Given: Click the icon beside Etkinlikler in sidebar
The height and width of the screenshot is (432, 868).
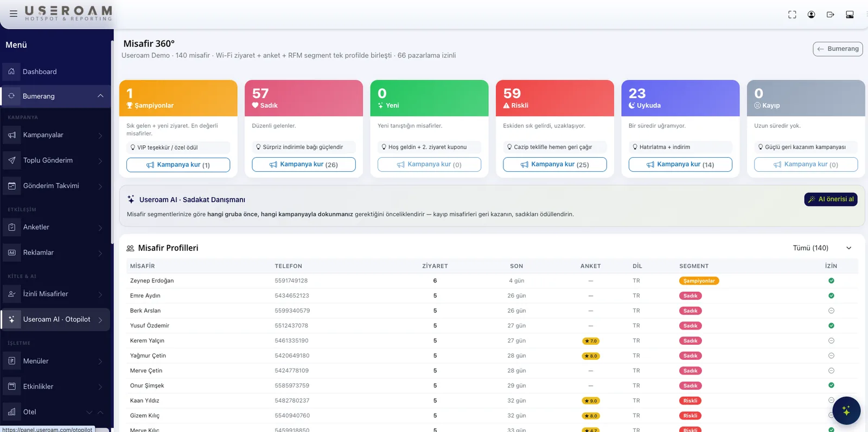Looking at the screenshot, I should (12, 386).
